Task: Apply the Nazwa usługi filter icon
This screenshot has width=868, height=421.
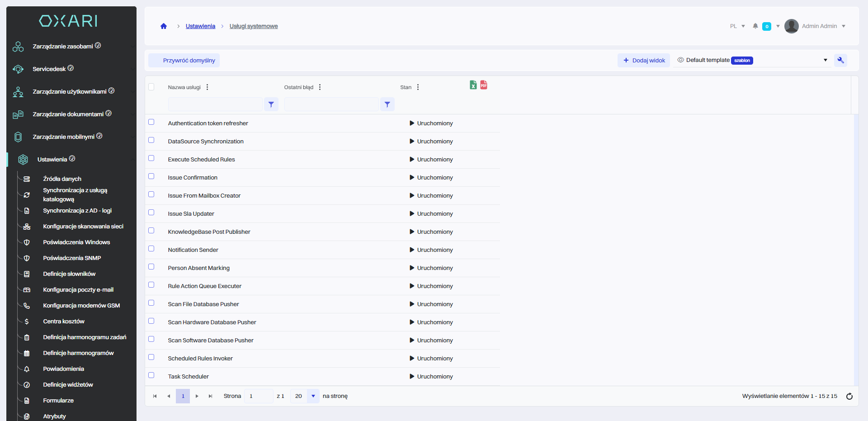Action: tap(271, 104)
